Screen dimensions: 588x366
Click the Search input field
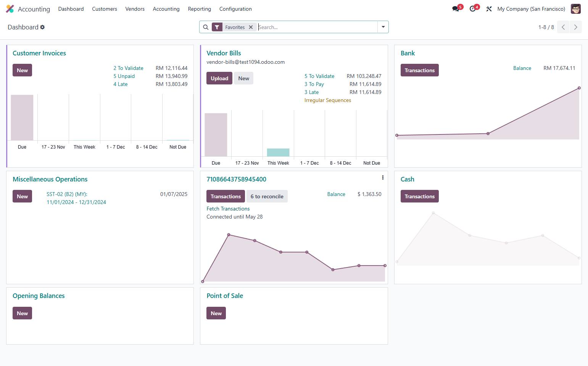(x=317, y=27)
